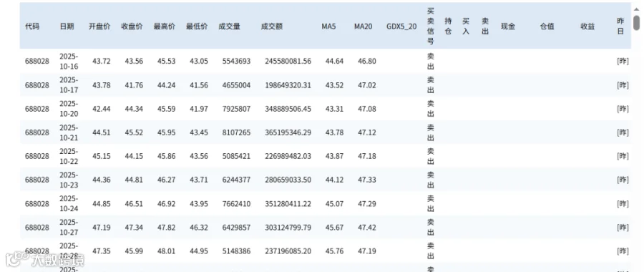Click the 最高价 column header
The width and height of the screenshot is (644, 272).
165,26
